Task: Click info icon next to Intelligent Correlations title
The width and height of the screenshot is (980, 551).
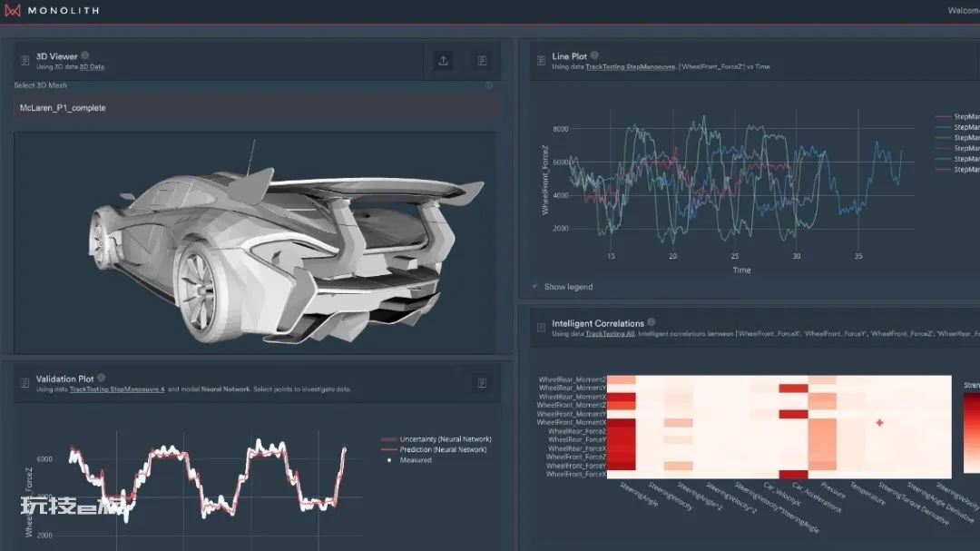Action: coord(652,322)
